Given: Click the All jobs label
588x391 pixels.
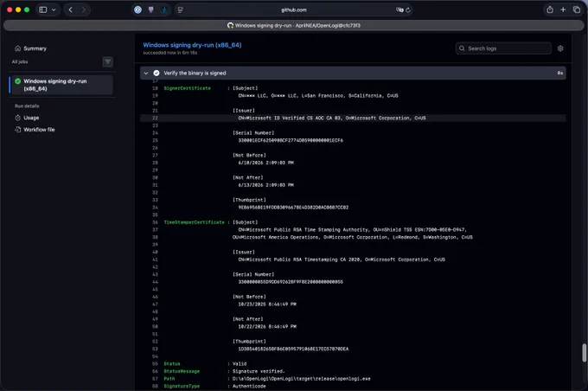Looking at the screenshot, I should click(20, 61).
